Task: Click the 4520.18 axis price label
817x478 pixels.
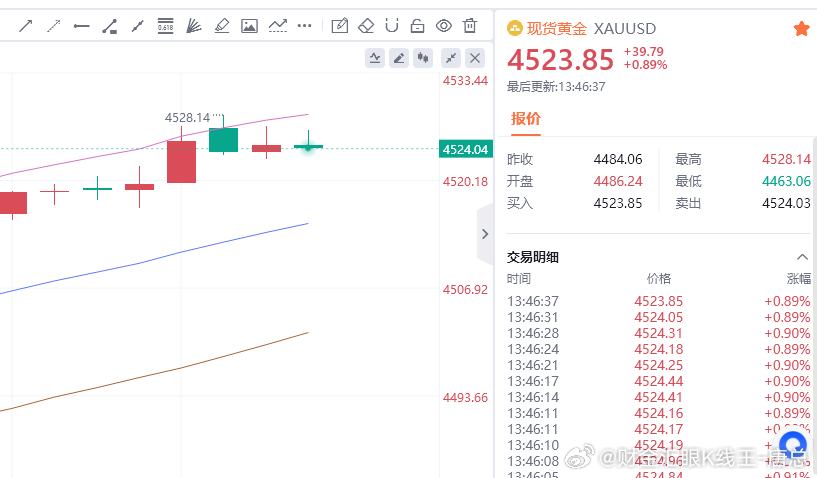Action: [x=465, y=182]
